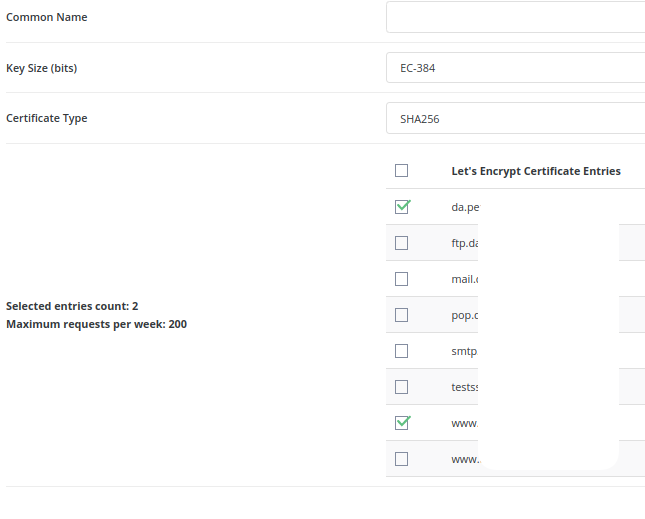
Task: Click the da.pe domain entry text
Action: click(465, 207)
